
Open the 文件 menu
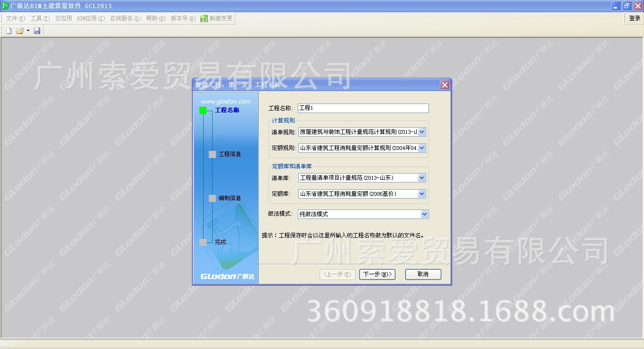pyautogui.click(x=16, y=18)
